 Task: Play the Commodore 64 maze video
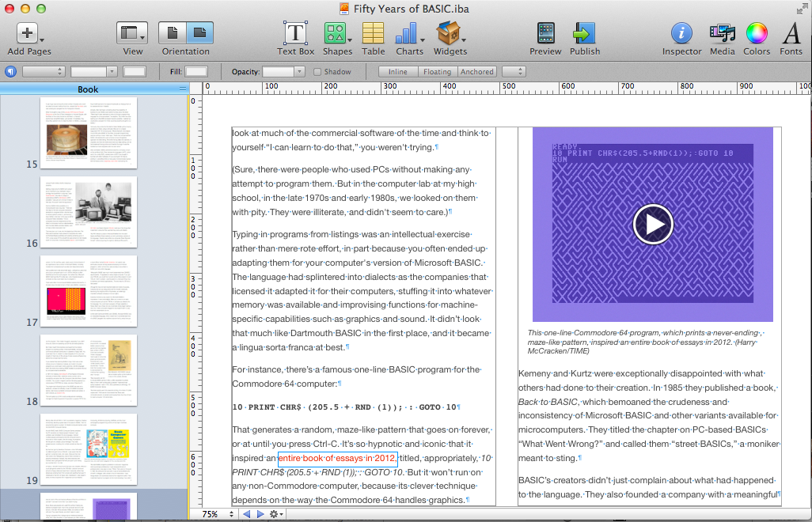[x=652, y=225]
